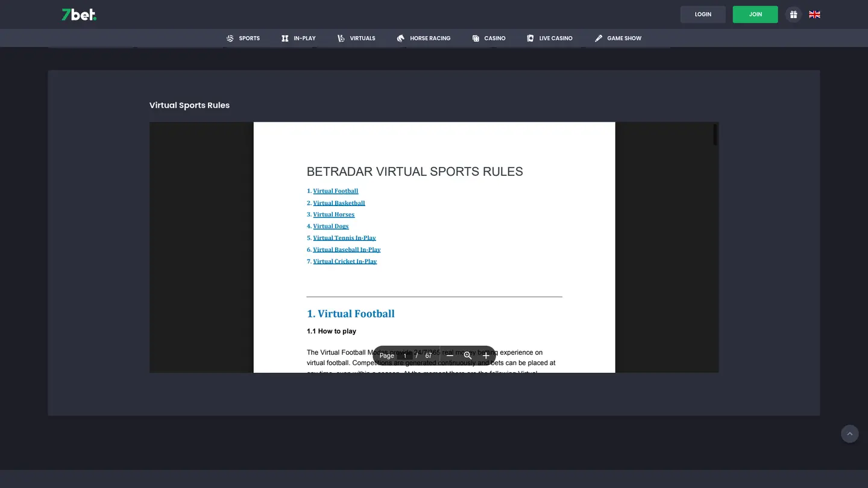
Task: Click the Horse Racing horse icon
Action: [401, 38]
